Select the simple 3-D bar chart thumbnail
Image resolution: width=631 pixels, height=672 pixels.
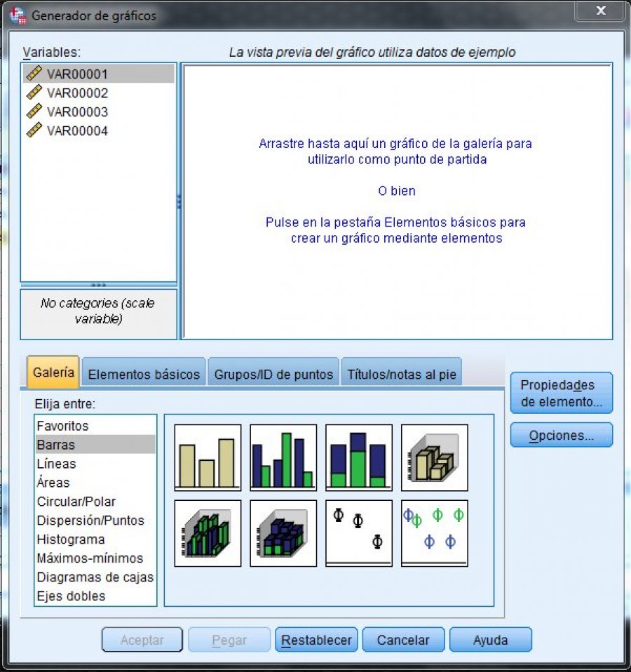435,457
